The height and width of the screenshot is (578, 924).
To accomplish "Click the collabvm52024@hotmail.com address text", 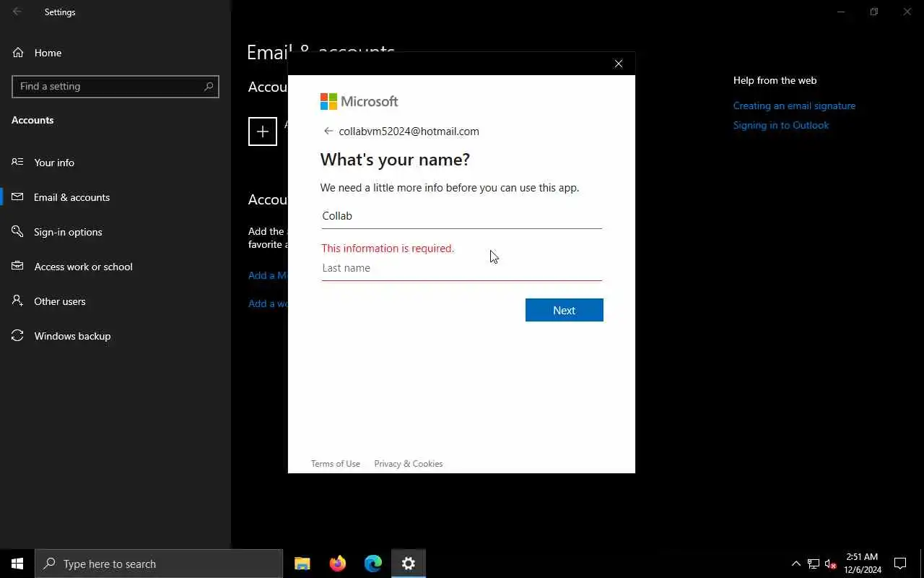I will point(409,131).
